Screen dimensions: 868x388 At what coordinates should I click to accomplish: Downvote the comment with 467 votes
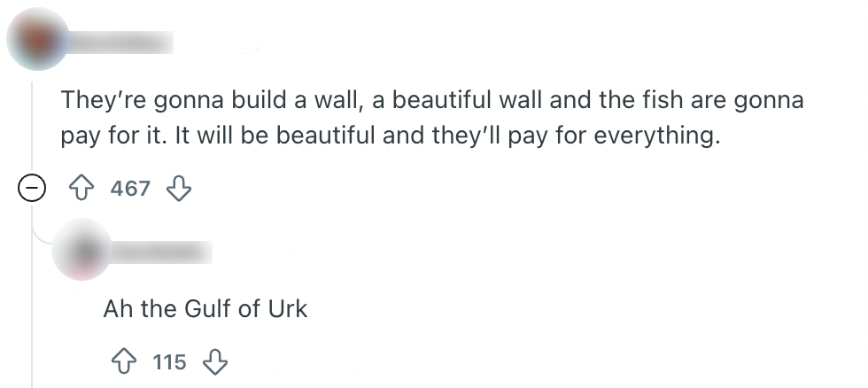tap(180, 189)
